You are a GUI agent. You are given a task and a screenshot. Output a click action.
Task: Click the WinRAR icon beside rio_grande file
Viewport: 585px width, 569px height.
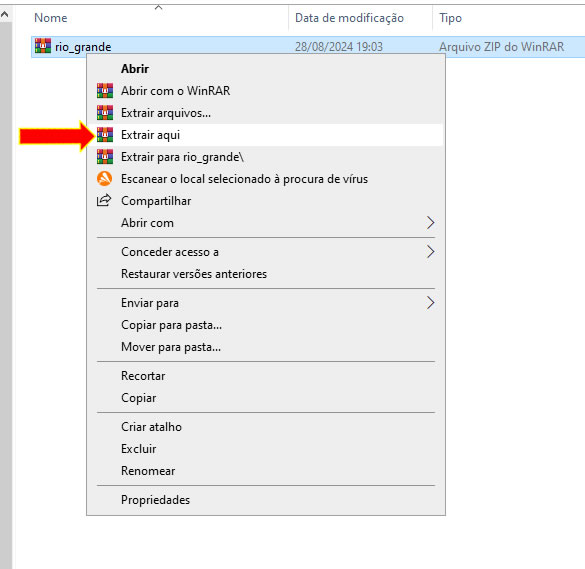coord(43,46)
